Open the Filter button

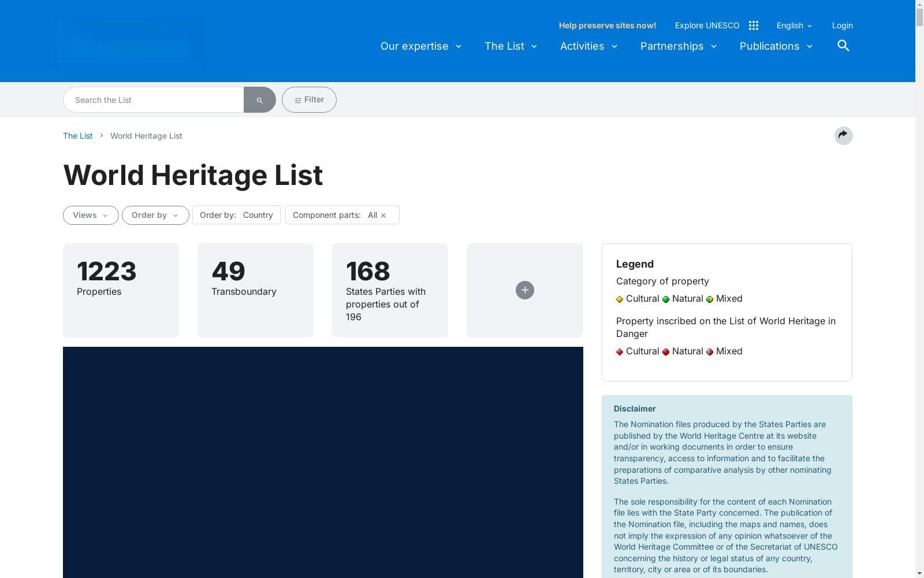tap(309, 100)
